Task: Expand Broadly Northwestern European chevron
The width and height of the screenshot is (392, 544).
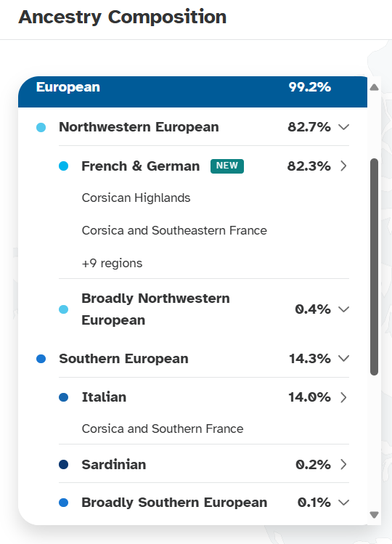Action: (343, 309)
